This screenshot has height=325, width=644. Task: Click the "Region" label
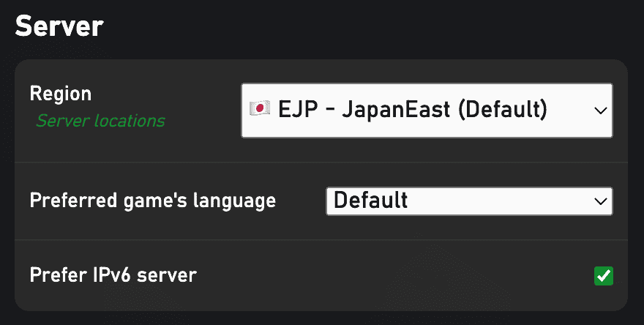tap(60, 94)
